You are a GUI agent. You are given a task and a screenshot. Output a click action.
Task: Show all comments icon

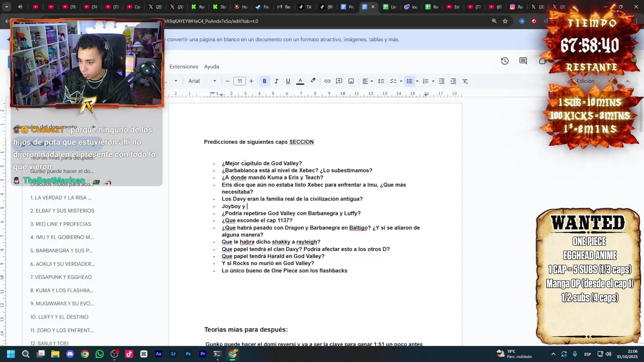[523, 61]
